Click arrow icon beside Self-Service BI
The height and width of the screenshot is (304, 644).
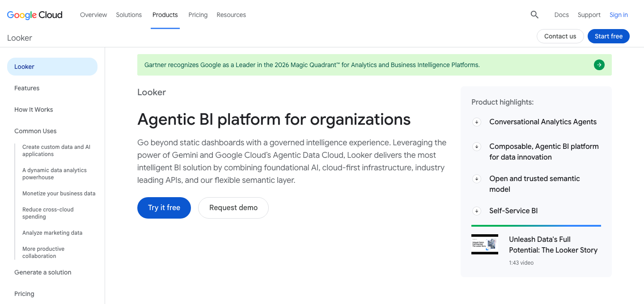pyautogui.click(x=477, y=211)
